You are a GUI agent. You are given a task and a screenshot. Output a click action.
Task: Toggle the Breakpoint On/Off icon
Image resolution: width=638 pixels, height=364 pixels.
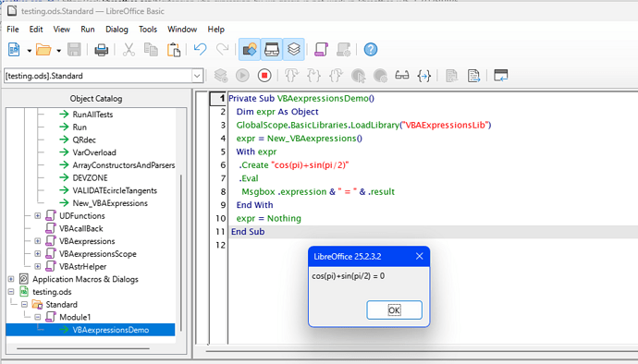click(x=358, y=76)
